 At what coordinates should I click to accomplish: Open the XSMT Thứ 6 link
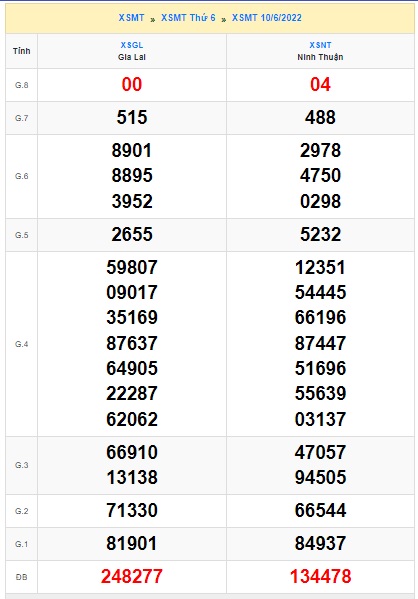pos(188,18)
